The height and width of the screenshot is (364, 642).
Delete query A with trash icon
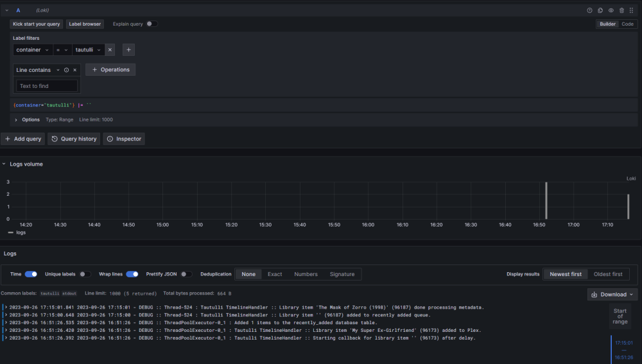(621, 10)
